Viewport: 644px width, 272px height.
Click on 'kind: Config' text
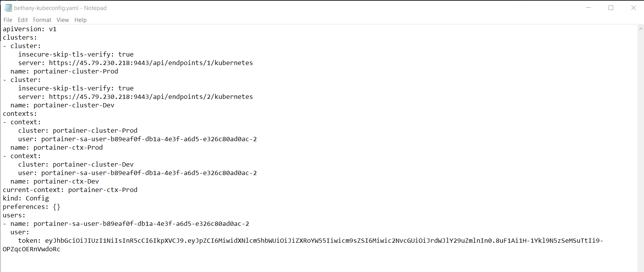(x=26, y=199)
